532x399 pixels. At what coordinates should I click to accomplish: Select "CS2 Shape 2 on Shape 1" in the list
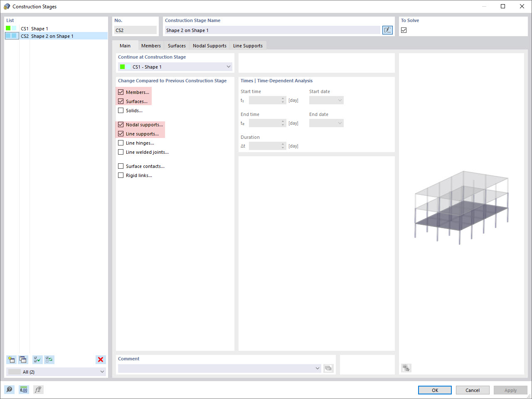(56, 36)
